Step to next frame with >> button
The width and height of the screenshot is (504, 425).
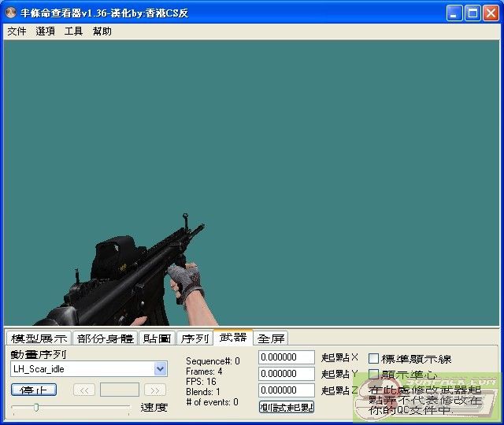[x=155, y=390]
